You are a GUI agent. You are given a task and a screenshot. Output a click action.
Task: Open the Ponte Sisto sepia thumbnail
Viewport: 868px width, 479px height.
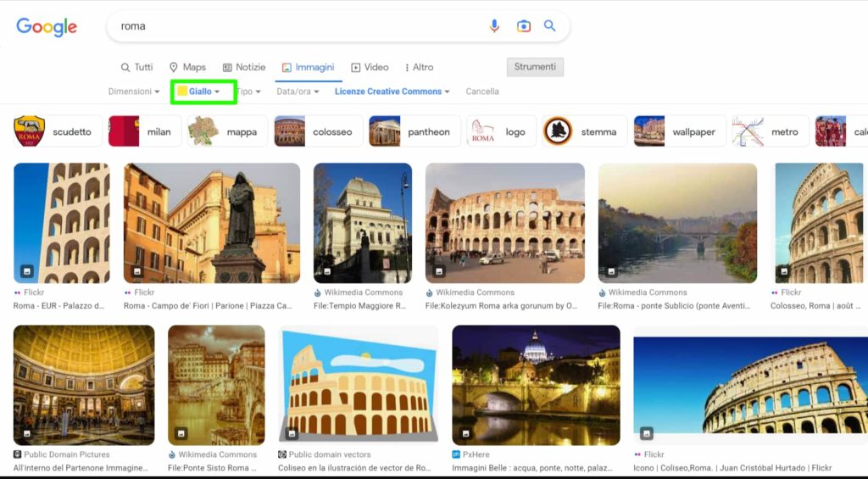coord(216,385)
